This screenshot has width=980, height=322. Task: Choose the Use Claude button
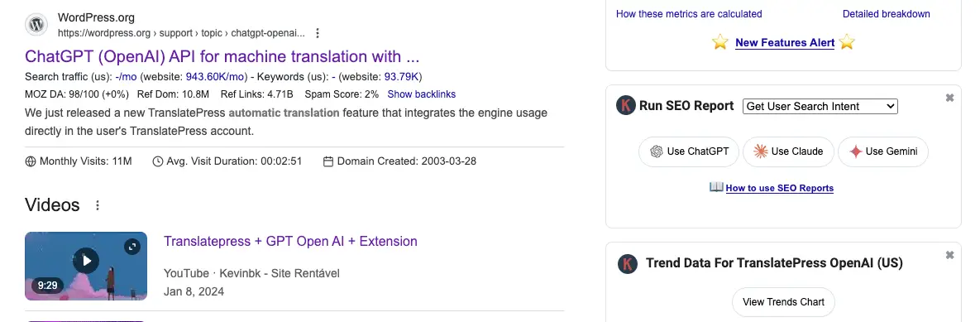pos(788,151)
